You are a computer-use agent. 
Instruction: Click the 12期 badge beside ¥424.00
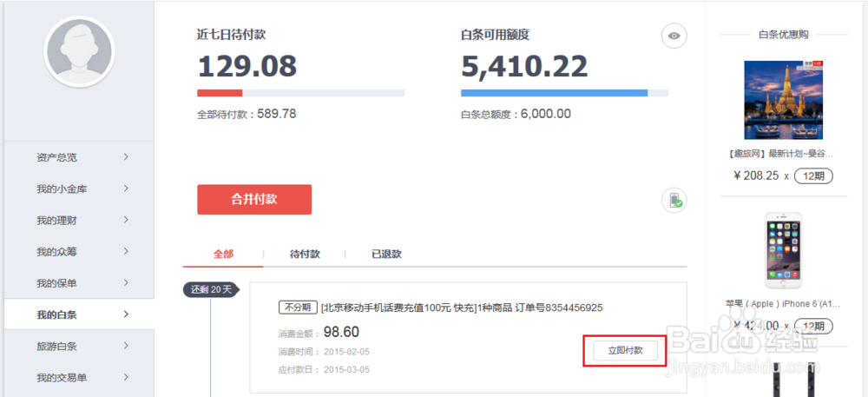tap(814, 326)
